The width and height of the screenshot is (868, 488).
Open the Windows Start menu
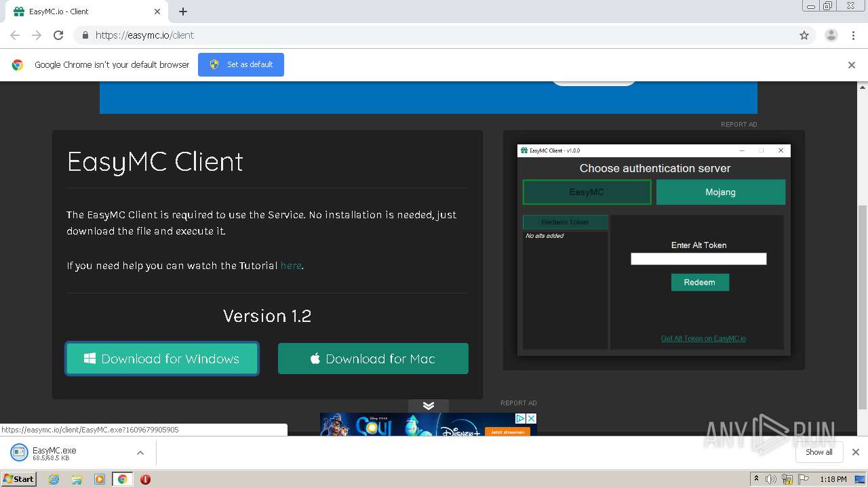tap(19, 479)
